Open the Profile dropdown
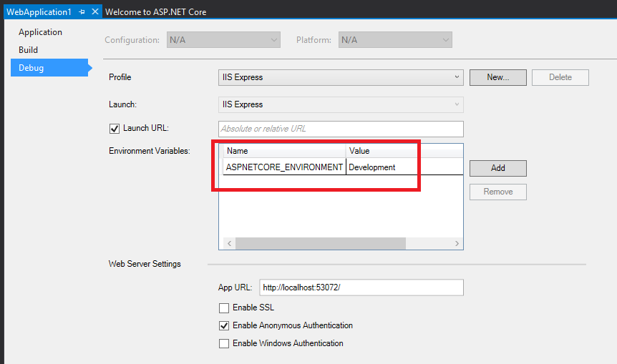Image resolution: width=617 pixels, height=364 pixels. coord(341,77)
